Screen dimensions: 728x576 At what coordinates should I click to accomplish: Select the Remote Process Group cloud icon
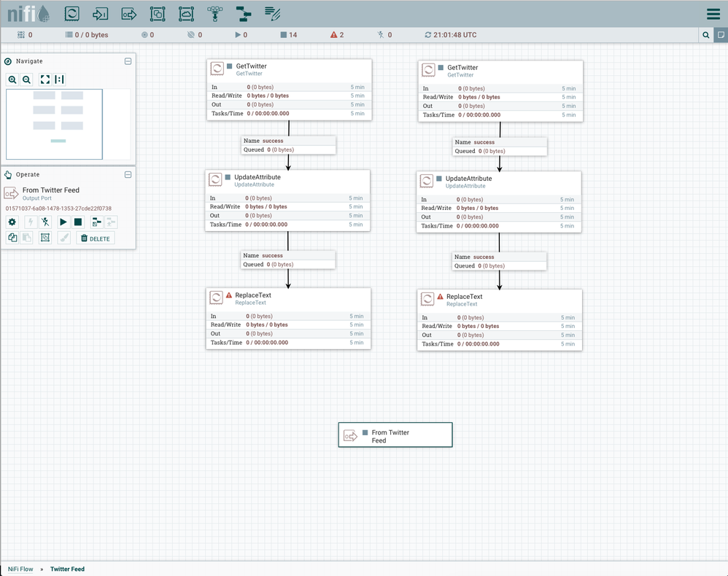click(x=186, y=13)
